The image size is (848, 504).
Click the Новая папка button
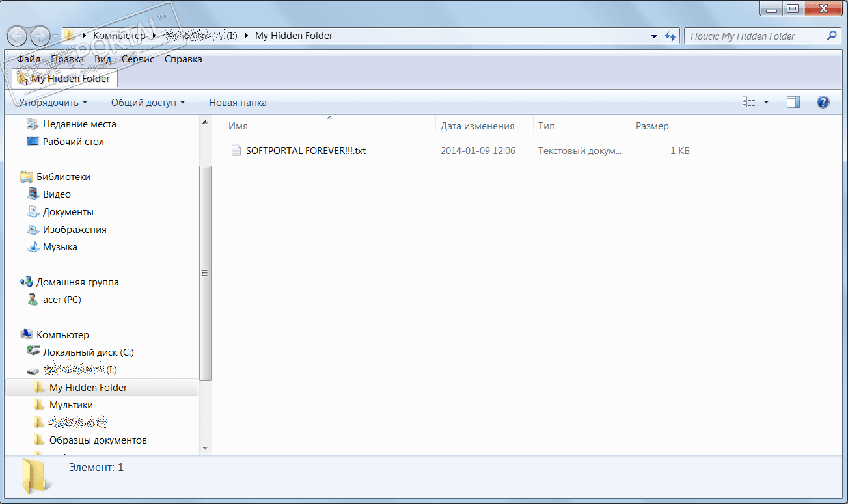coord(238,103)
